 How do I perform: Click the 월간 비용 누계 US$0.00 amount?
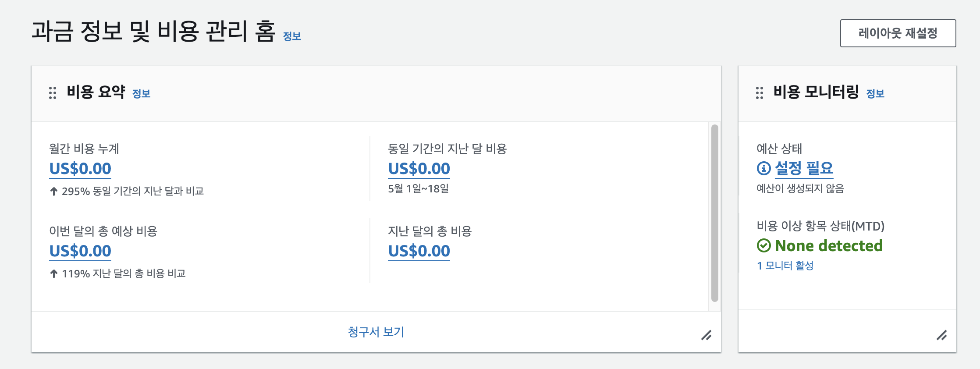pyautogui.click(x=80, y=169)
